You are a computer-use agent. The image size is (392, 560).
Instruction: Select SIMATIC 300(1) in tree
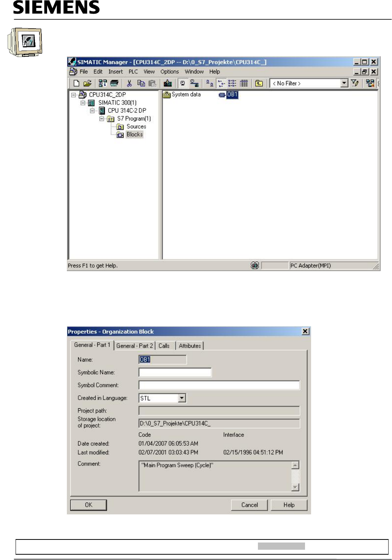point(117,103)
